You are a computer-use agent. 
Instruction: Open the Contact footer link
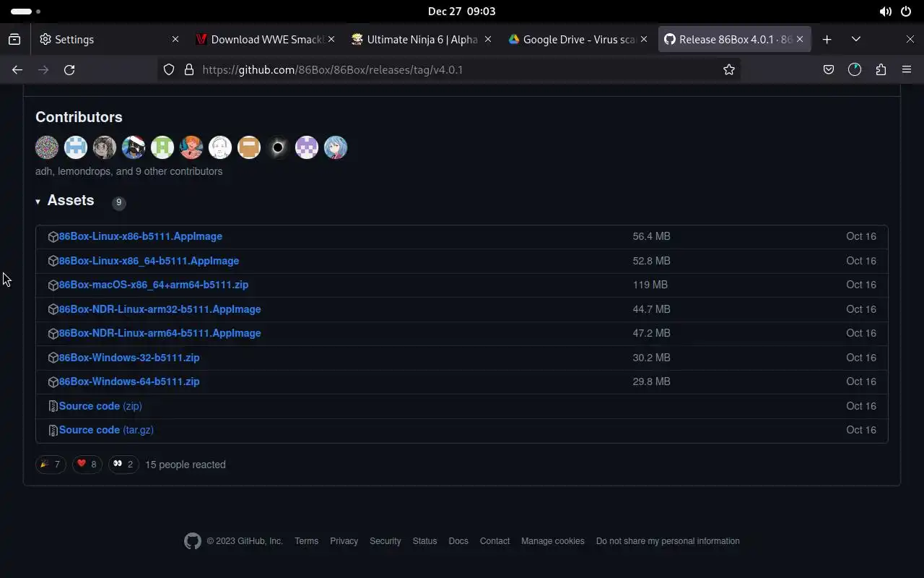[x=494, y=541]
